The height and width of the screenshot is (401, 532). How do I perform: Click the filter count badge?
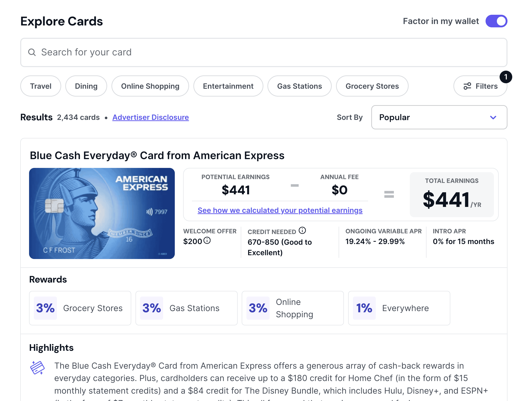click(506, 77)
